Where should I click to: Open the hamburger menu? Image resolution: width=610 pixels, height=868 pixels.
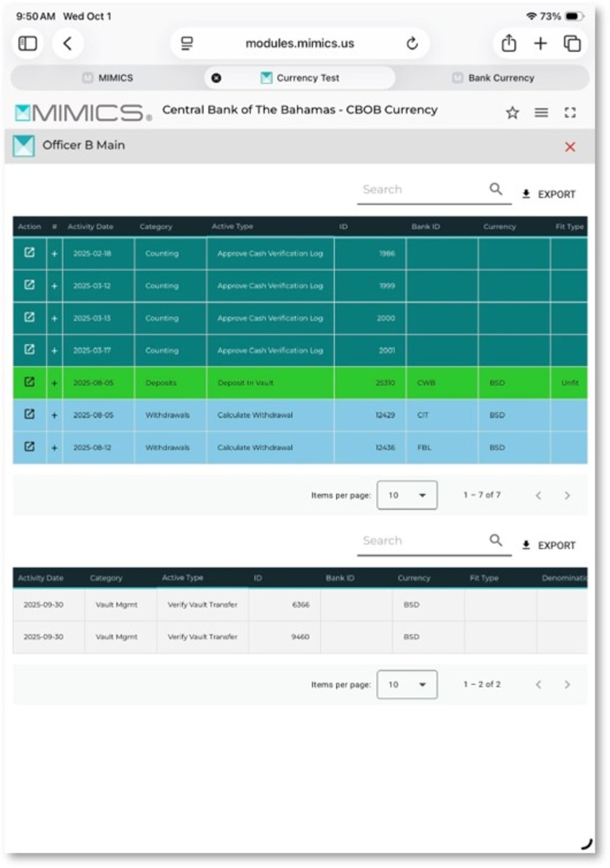(x=541, y=113)
